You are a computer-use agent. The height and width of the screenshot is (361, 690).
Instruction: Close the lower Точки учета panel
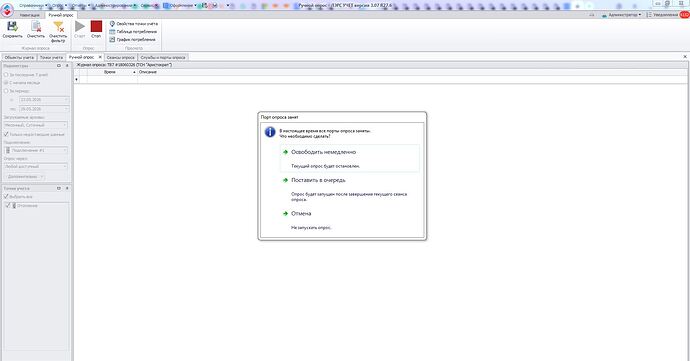67,188
